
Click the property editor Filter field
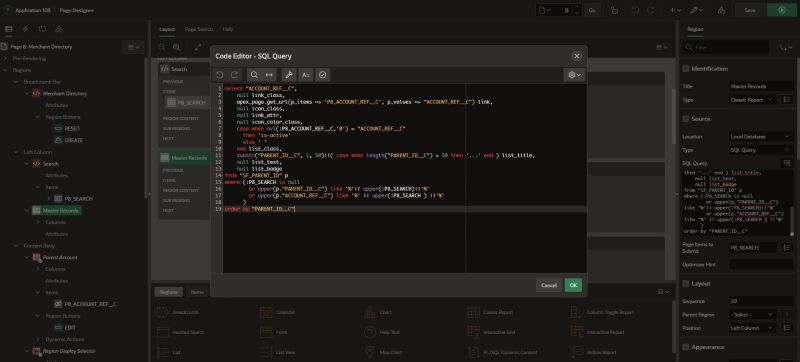click(x=725, y=47)
